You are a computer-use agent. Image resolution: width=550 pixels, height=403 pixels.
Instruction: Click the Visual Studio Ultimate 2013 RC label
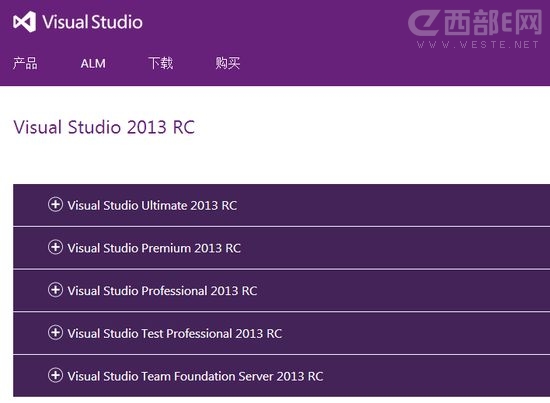pyautogui.click(x=152, y=206)
